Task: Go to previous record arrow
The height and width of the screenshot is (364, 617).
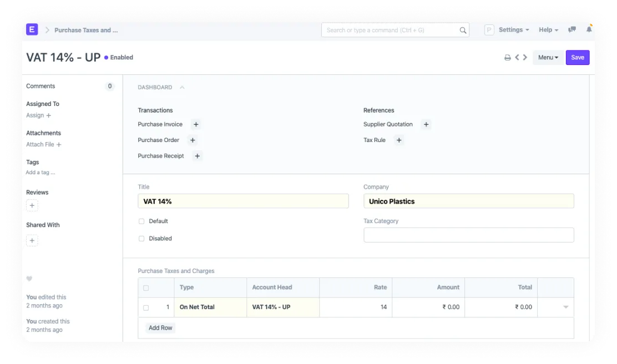Action: tap(517, 58)
